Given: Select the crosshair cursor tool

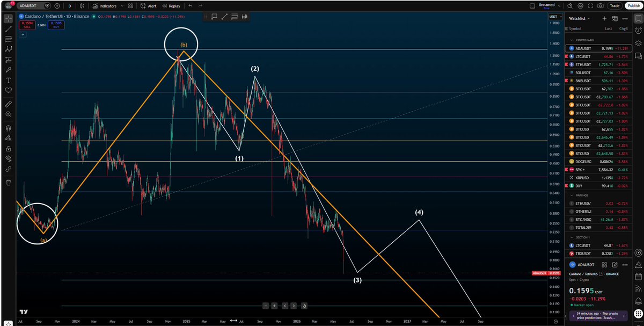Looking at the screenshot, I should (9, 18).
